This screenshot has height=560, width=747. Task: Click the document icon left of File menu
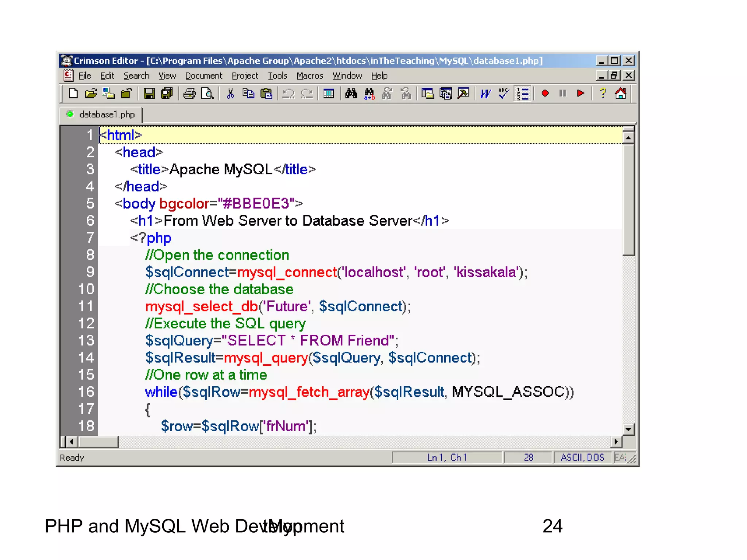tap(68, 75)
